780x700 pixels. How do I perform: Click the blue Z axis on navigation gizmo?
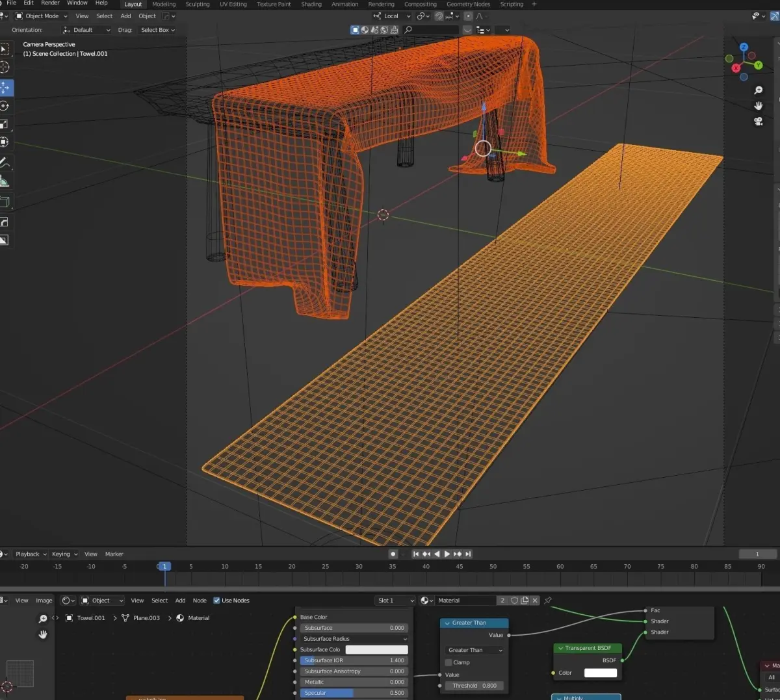(x=744, y=47)
